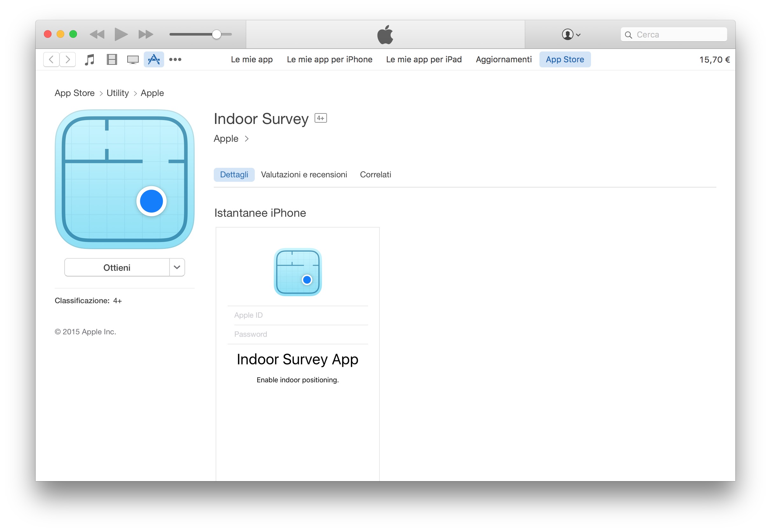Open the account user menu
Screen dimensions: 771x532
click(571, 35)
